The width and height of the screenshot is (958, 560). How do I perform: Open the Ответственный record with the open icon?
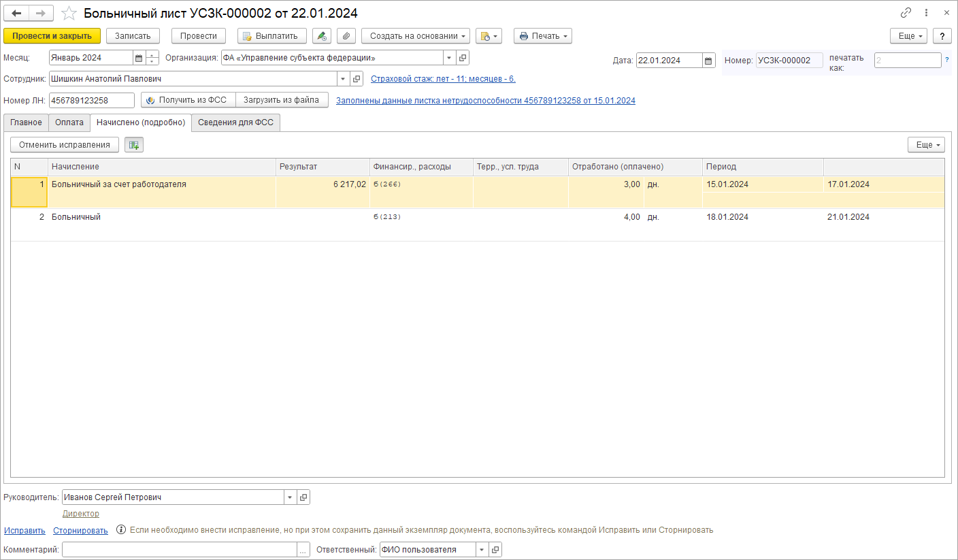[x=495, y=550]
